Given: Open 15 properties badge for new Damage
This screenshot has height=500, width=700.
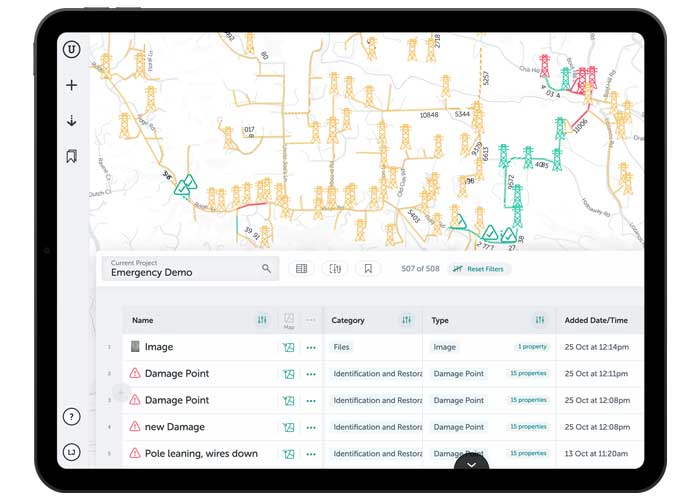Looking at the screenshot, I should (x=528, y=427).
